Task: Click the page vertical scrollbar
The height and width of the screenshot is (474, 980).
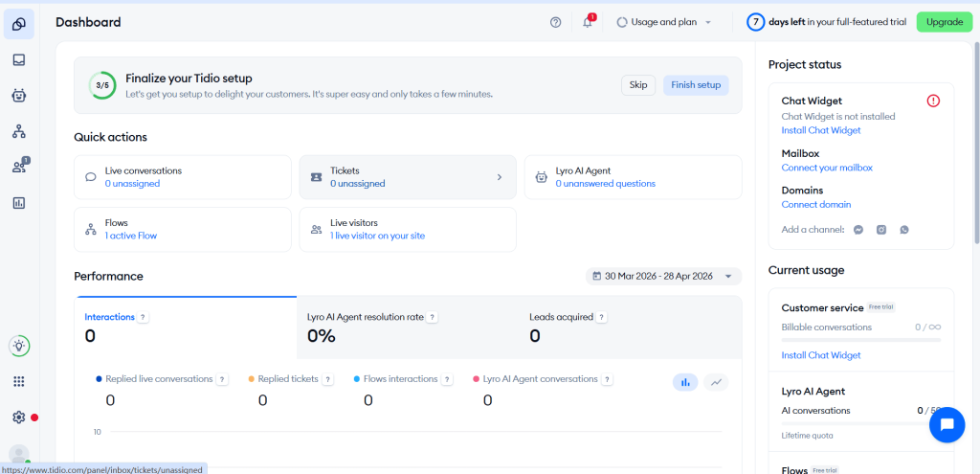Action: point(976,143)
